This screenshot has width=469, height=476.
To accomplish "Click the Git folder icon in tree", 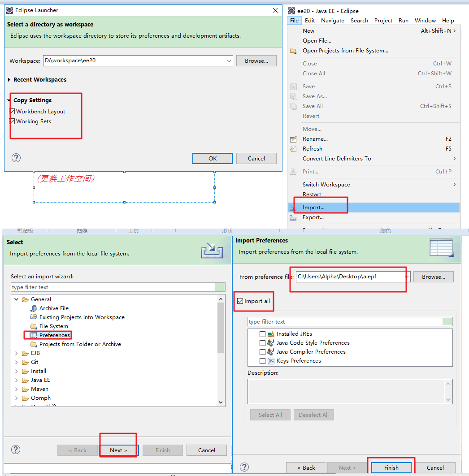I will click(25, 362).
